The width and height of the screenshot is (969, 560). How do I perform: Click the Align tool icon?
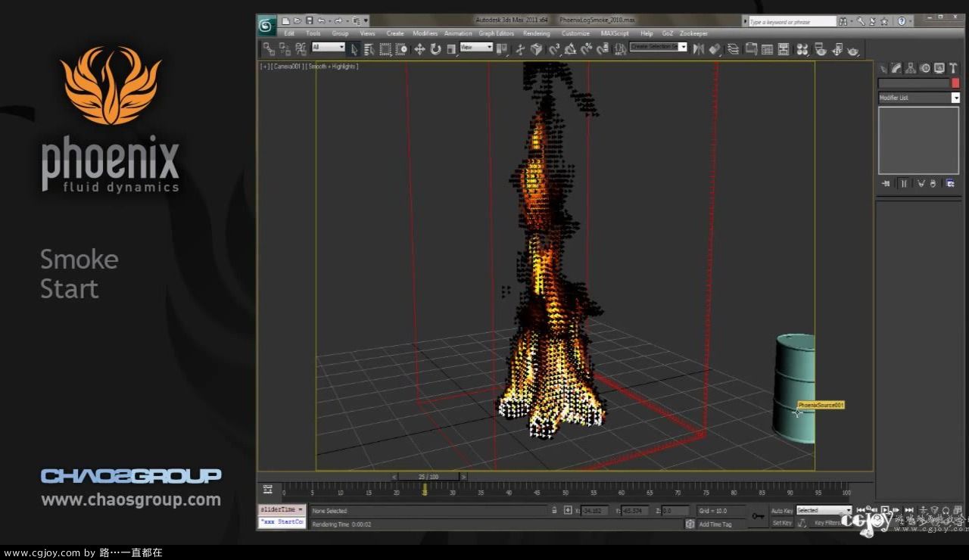tap(715, 49)
